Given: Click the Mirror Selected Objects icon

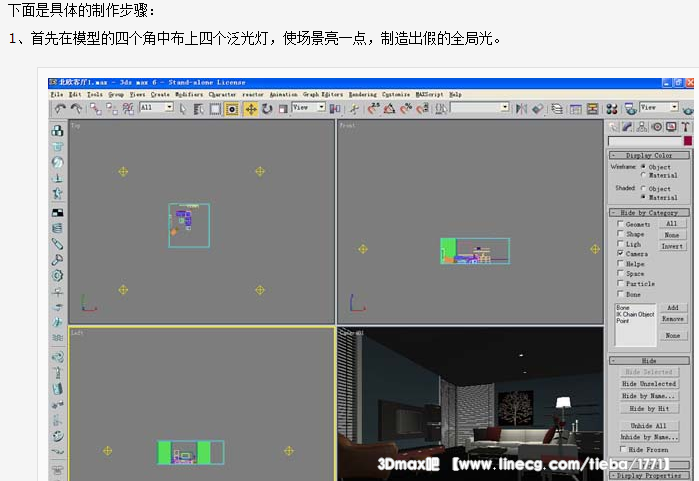Looking at the screenshot, I should (x=521, y=108).
